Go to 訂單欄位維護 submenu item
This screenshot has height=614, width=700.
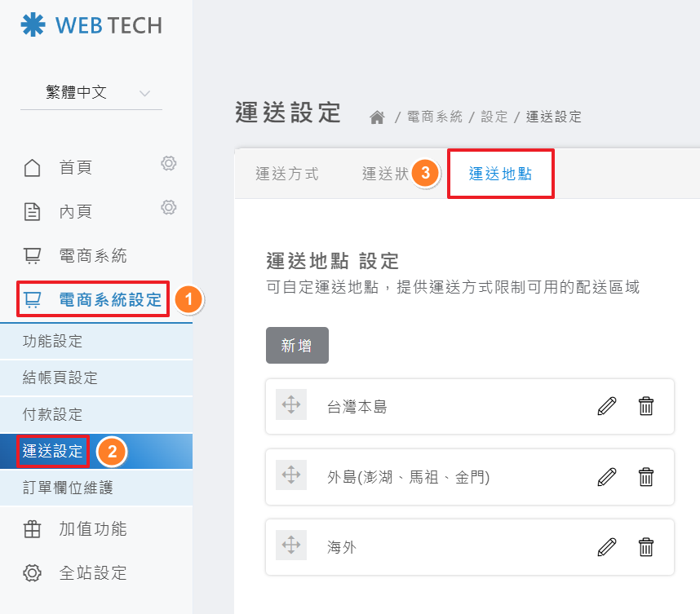click(68, 488)
